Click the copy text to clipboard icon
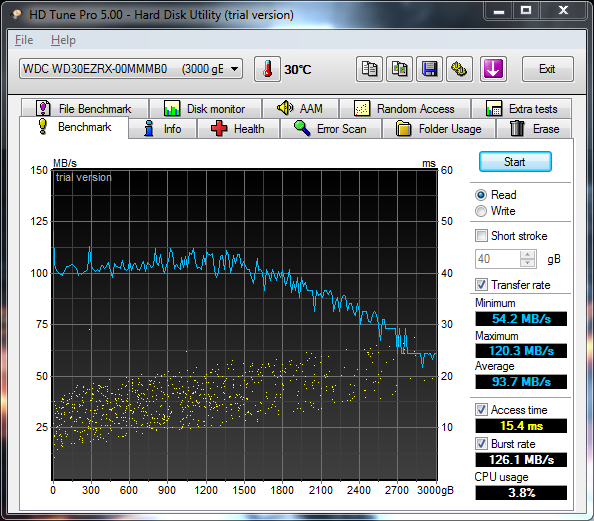This screenshot has height=521, width=594. pos(369,69)
